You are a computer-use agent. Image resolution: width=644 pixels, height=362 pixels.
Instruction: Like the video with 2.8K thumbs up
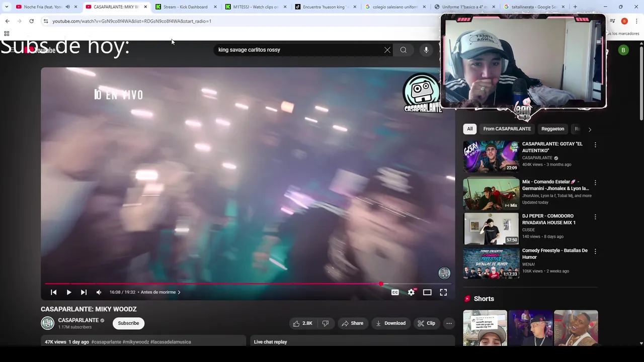pos(303,323)
